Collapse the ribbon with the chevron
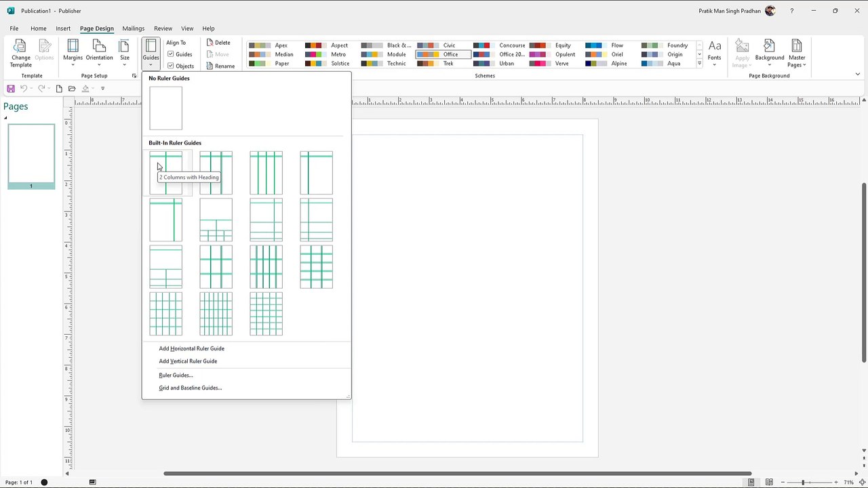The width and height of the screenshot is (868, 488). click(858, 75)
